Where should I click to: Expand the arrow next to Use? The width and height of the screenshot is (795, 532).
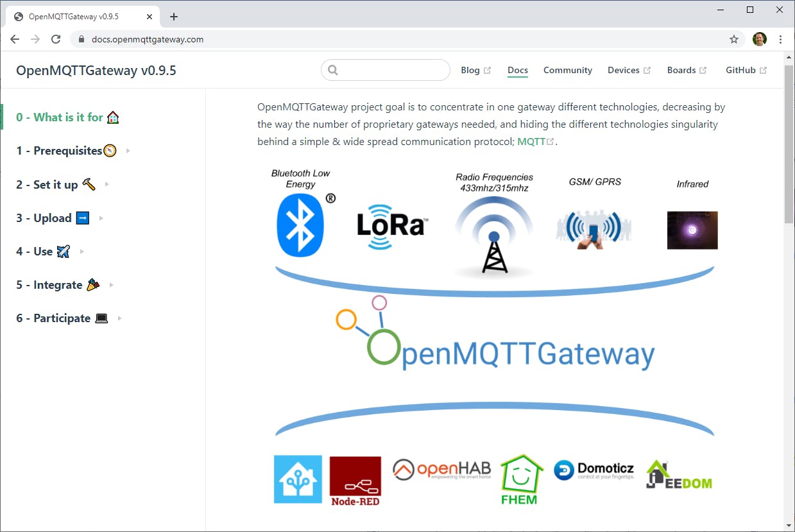click(82, 251)
